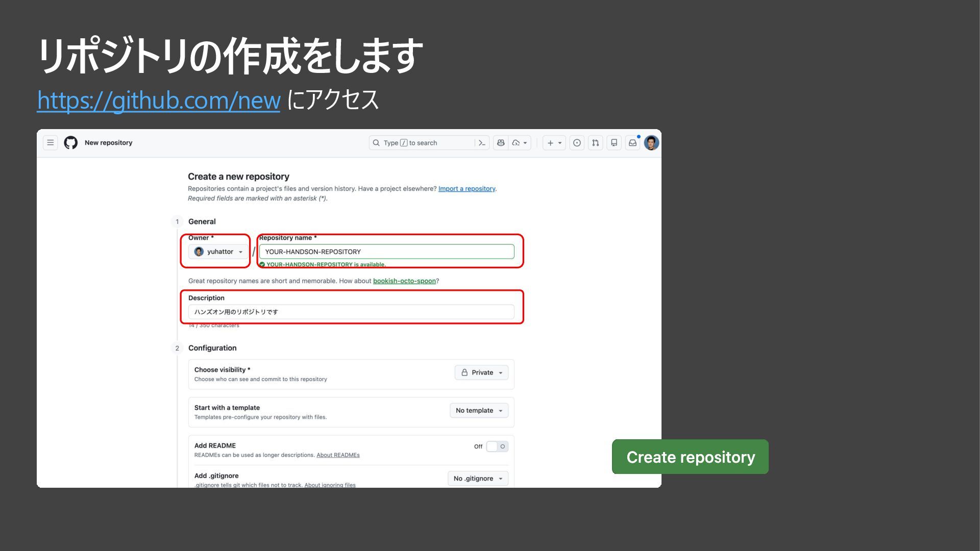Viewport: 980px width, 551px height.
Task: Open the No template dropdown
Action: (x=479, y=411)
